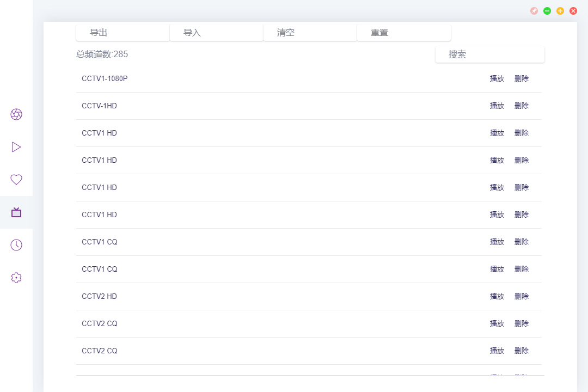Click the 总频道数:285 channel count text
This screenshot has height=392, width=588.
click(102, 54)
